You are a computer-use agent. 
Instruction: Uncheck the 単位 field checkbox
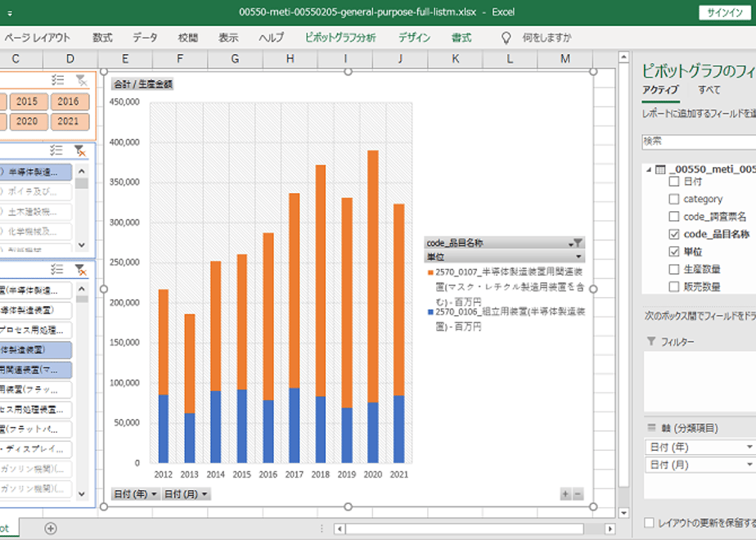tap(674, 252)
